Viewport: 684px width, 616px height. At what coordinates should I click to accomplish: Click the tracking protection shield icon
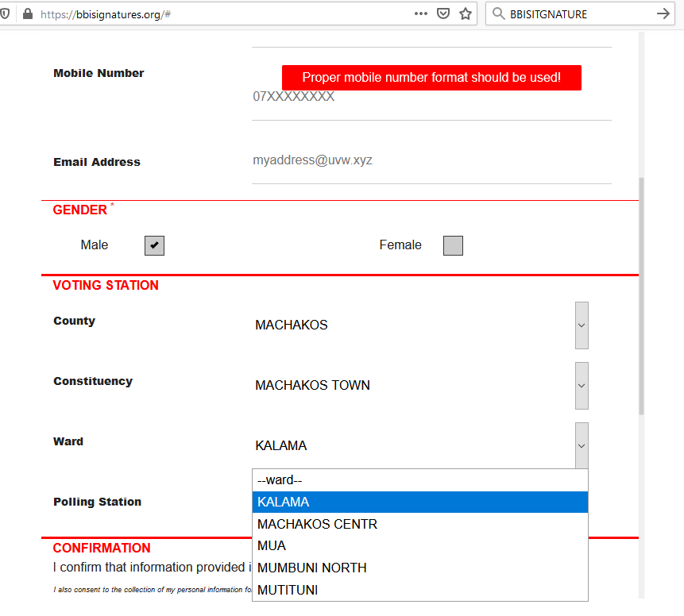[6, 13]
